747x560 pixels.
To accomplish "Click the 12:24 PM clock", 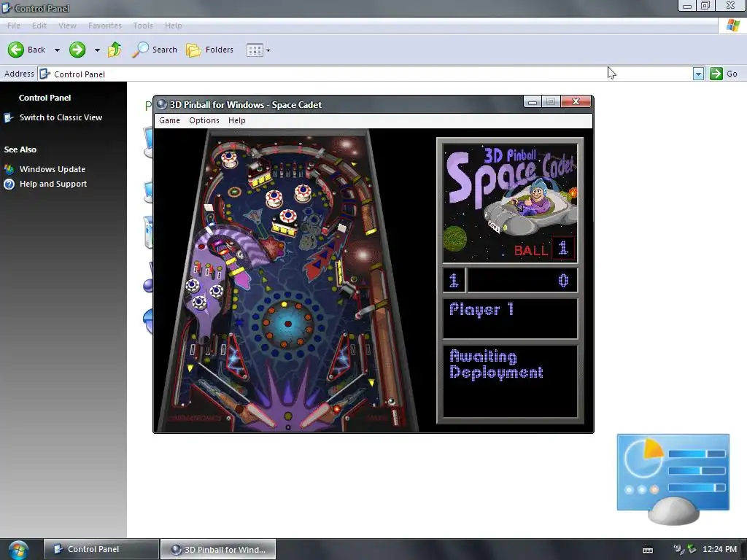I will click(719, 549).
